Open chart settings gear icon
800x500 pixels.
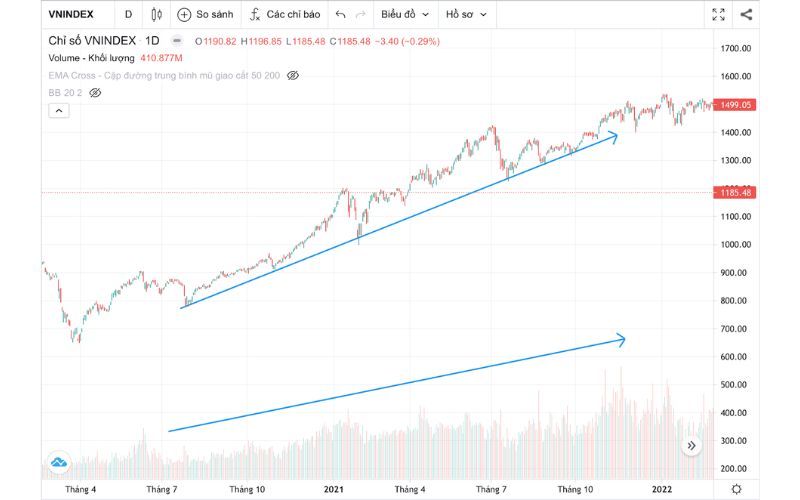(736, 489)
